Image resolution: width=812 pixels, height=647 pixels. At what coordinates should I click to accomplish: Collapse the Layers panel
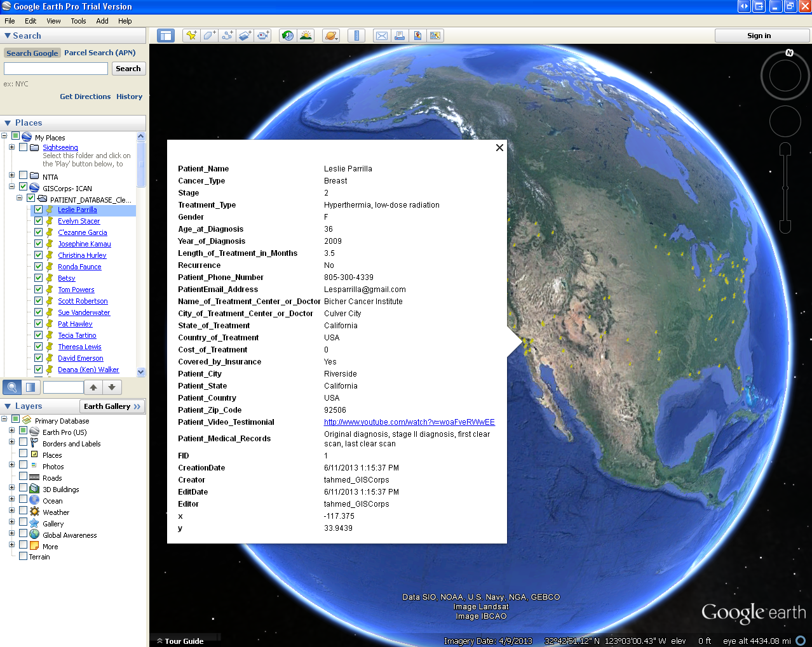point(8,406)
